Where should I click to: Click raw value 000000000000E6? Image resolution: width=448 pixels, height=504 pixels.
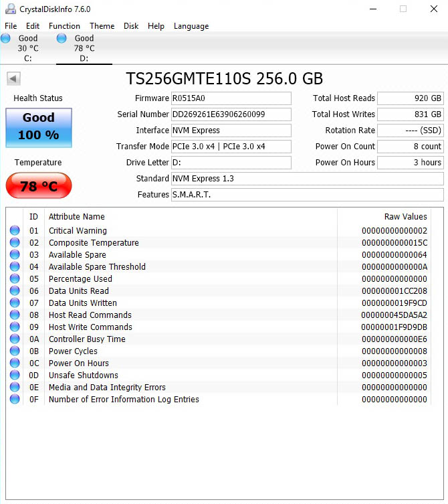[395, 339]
